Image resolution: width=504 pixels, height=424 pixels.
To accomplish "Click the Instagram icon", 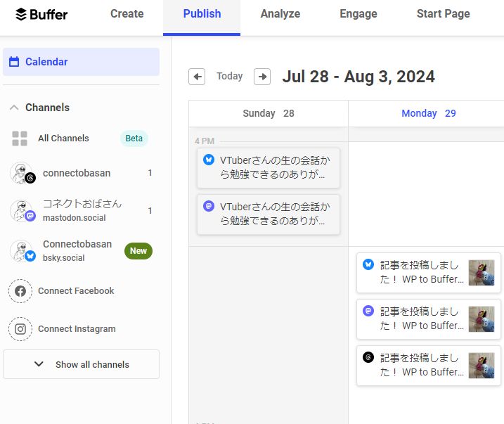I will pyautogui.click(x=20, y=329).
